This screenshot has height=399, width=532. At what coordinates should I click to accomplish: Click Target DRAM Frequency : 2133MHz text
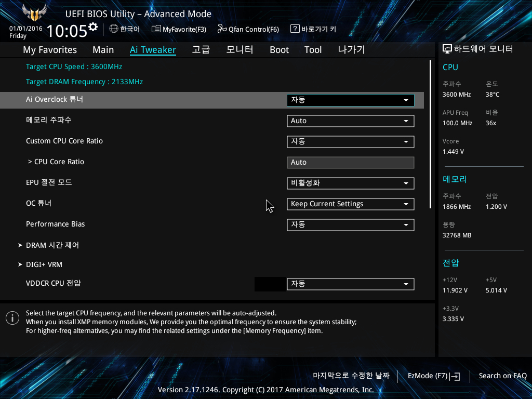point(84,82)
